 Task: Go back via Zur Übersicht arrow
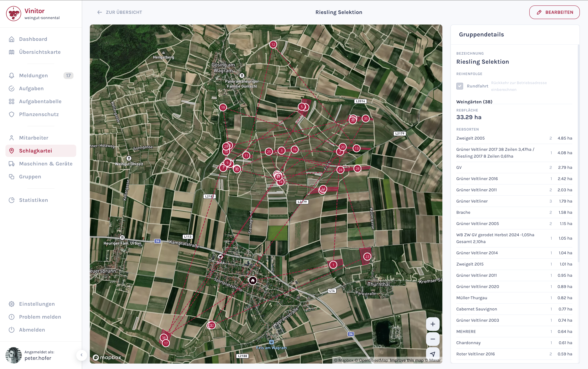tap(100, 12)
